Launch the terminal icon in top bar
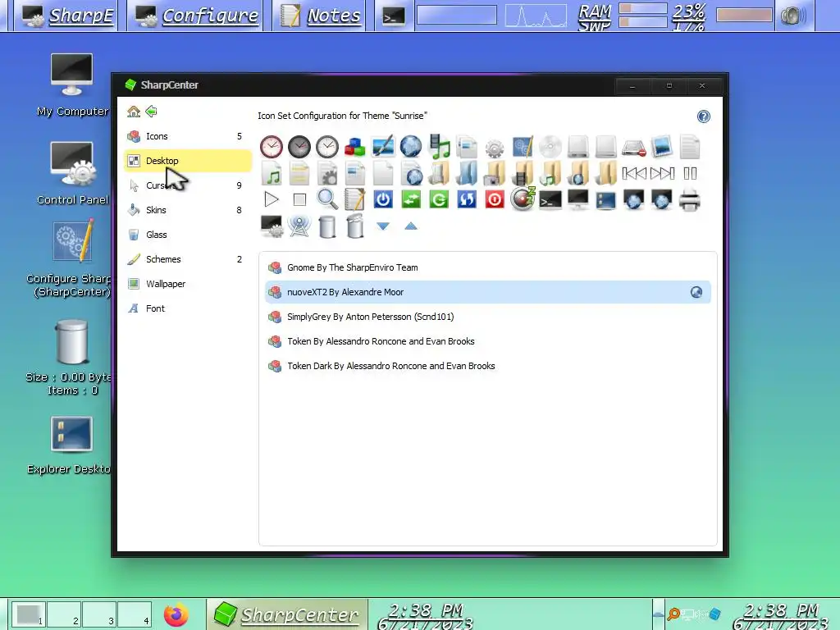The image size is (840, 630). 393,16
